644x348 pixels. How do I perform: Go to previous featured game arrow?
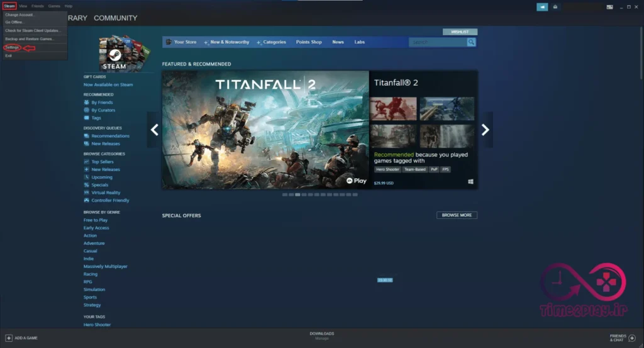155,130
